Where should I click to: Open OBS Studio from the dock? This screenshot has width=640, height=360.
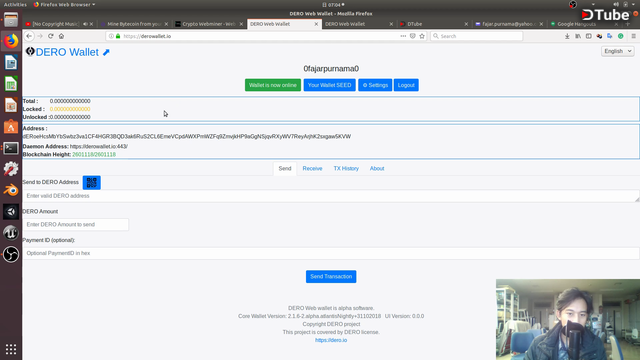[x=11, y=254]
